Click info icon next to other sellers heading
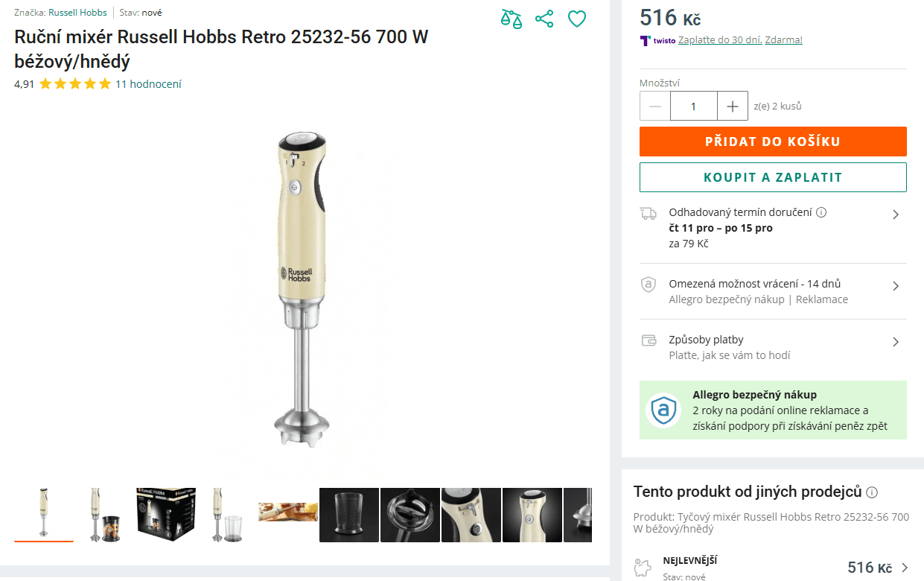 coord(872,492)
